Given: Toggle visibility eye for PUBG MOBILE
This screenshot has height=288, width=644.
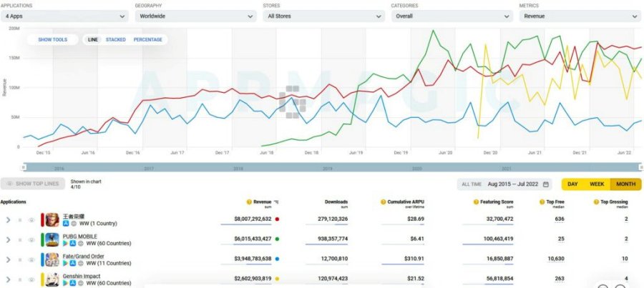Looking at the screenshot, I should 31,240.
